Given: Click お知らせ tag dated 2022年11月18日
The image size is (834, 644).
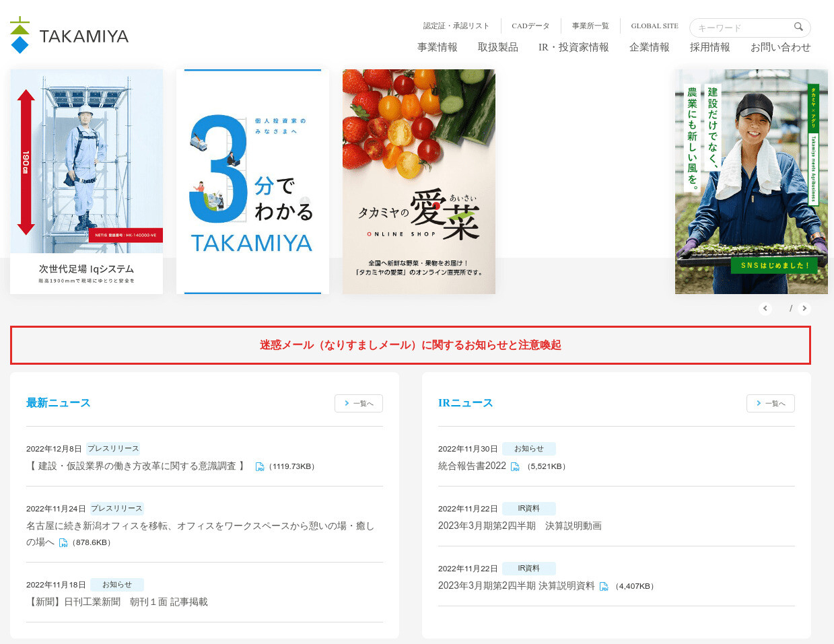Looking at the screenshot, I should click(117, 585).
